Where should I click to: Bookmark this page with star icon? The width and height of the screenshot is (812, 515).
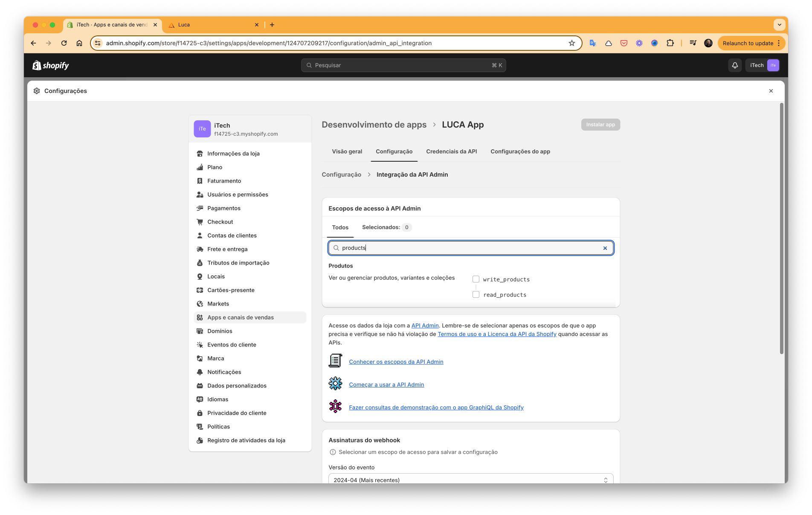(x=571, y=43)
